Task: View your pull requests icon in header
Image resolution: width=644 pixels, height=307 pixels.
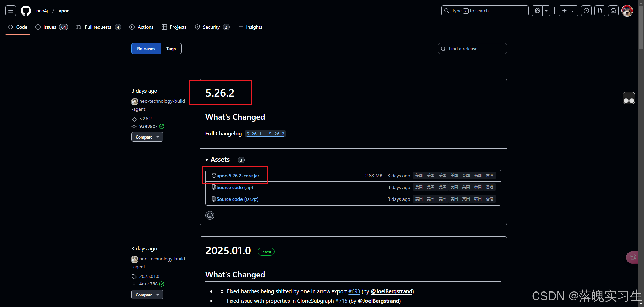Action: coord(600,11)
